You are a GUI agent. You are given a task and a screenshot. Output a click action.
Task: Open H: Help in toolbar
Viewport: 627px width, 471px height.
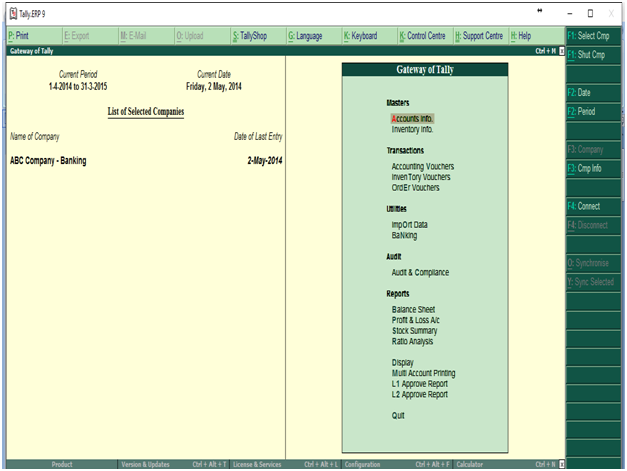tap(536, 36)
